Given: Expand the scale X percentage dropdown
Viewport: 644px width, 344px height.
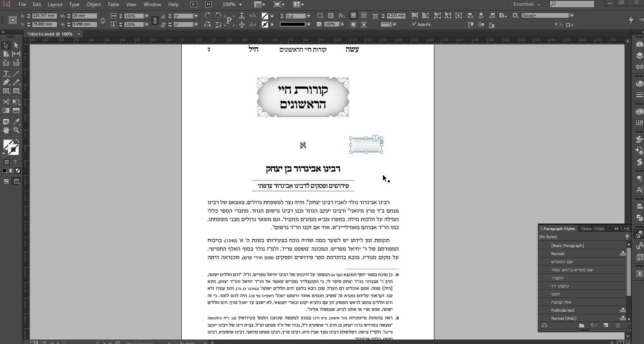Looking at the screenshot, I should coord(147,16).
